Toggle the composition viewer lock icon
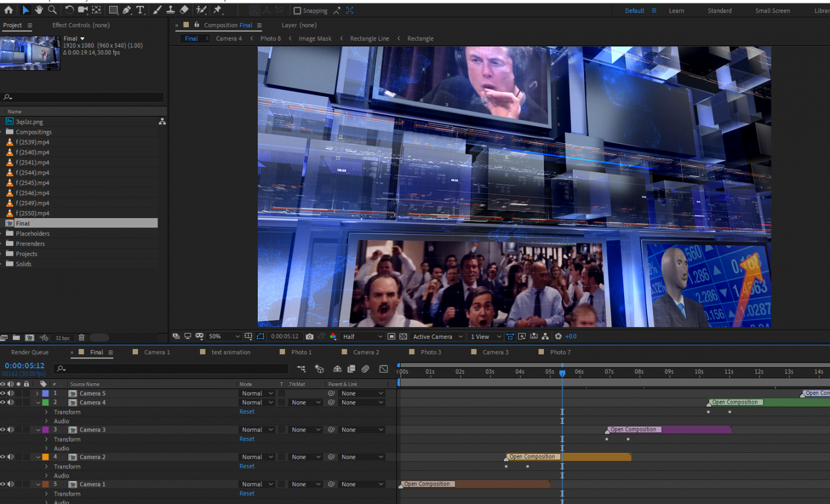The width and height of the screenshot is (830, 504). tap(197, 25)
